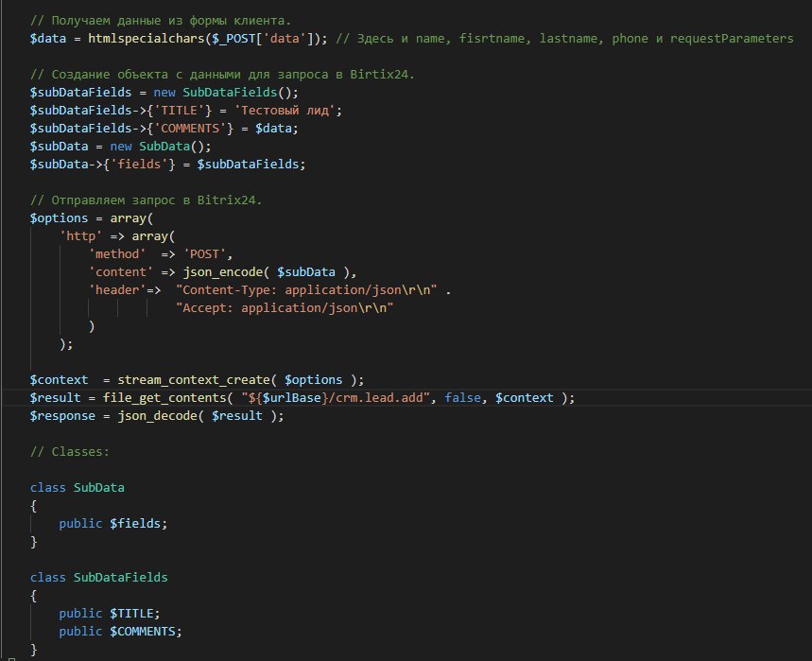Click the json_encode function call
Screen dimensions: 812x661
(223, 272)
